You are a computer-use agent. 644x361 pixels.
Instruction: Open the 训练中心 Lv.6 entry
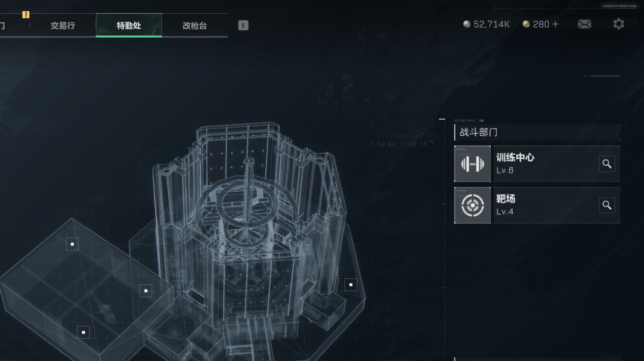[537, 164]
